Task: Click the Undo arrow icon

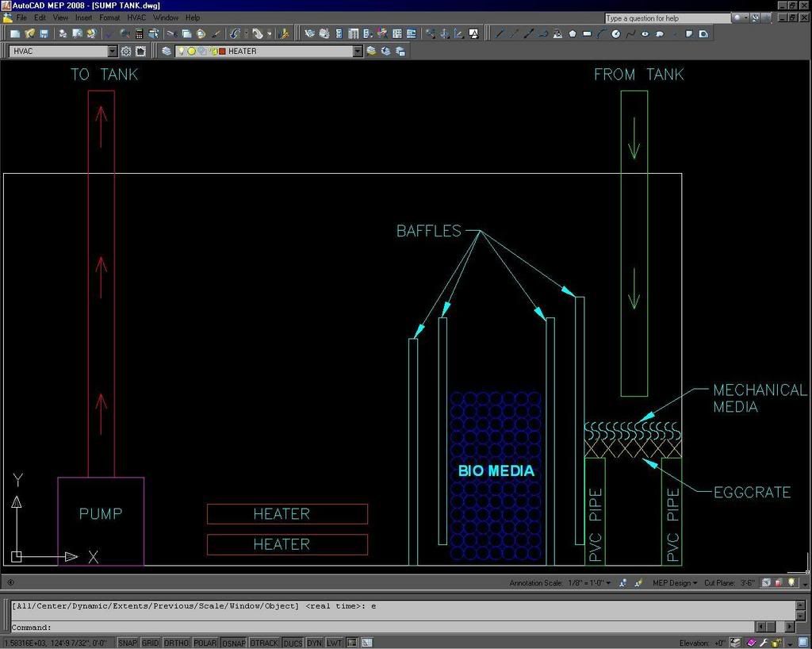Action: point(235,33)
